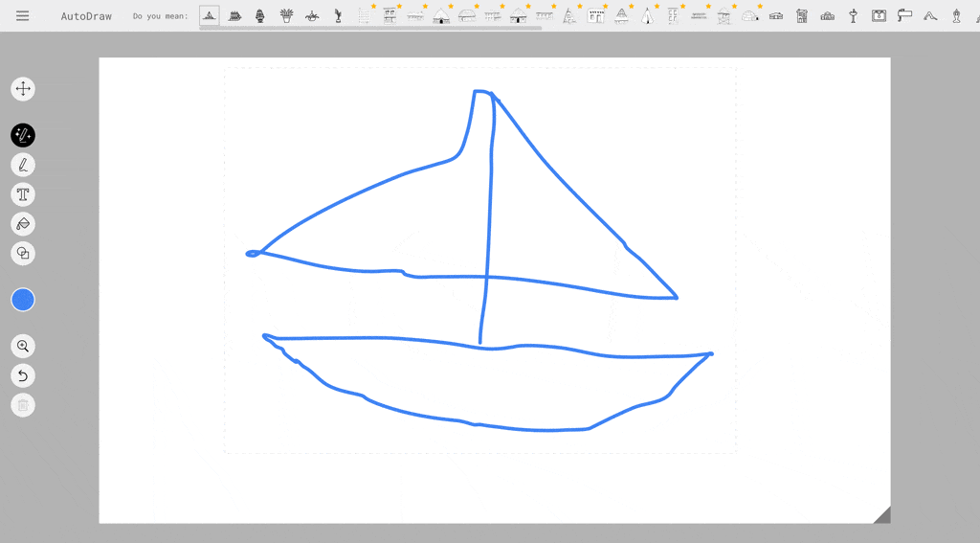Pick the bushy round potted plant suggestion
The width and height of the screenshot is (980, 543).
point(260,15)
